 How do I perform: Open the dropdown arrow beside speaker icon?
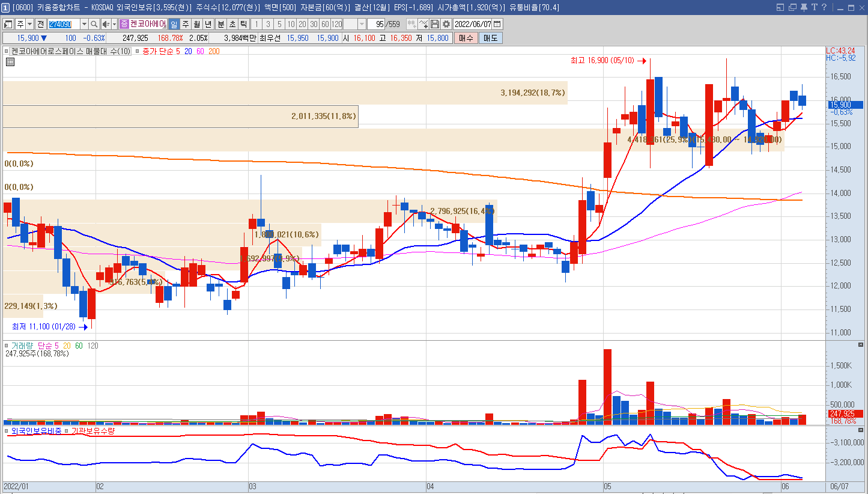coord(114,24)
